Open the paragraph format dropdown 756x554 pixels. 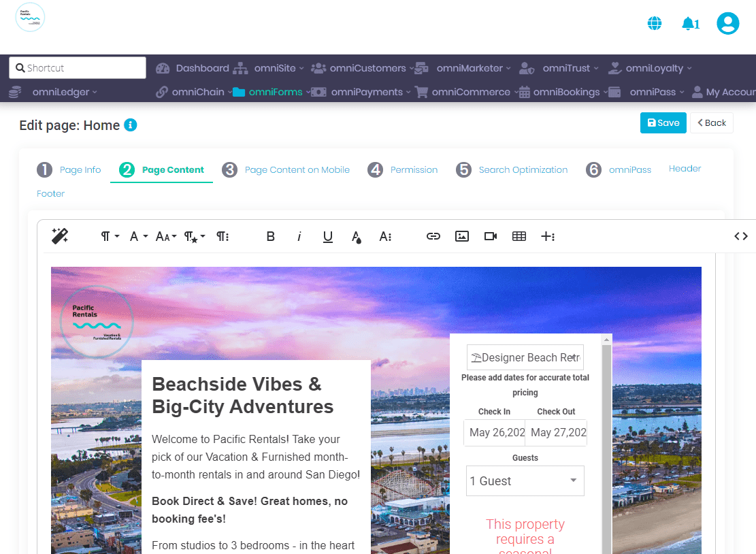108,236
